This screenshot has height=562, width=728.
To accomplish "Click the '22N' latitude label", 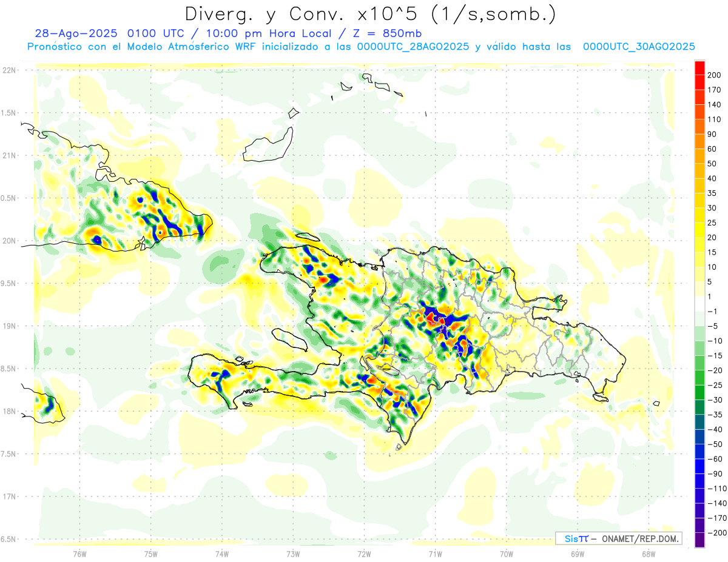I will 9,70.
